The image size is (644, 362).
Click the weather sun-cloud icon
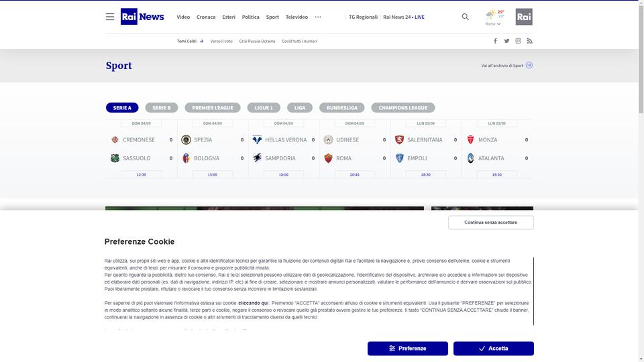click(490, 15)
